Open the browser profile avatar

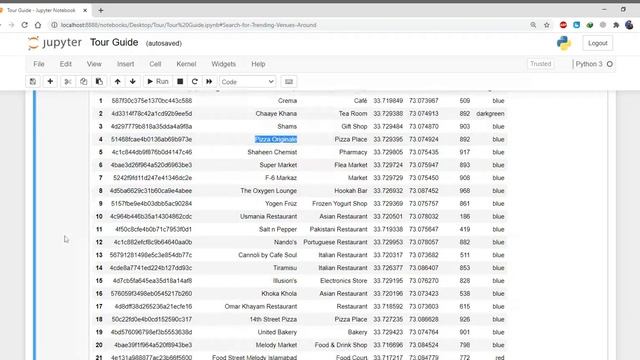coord(629,25)
